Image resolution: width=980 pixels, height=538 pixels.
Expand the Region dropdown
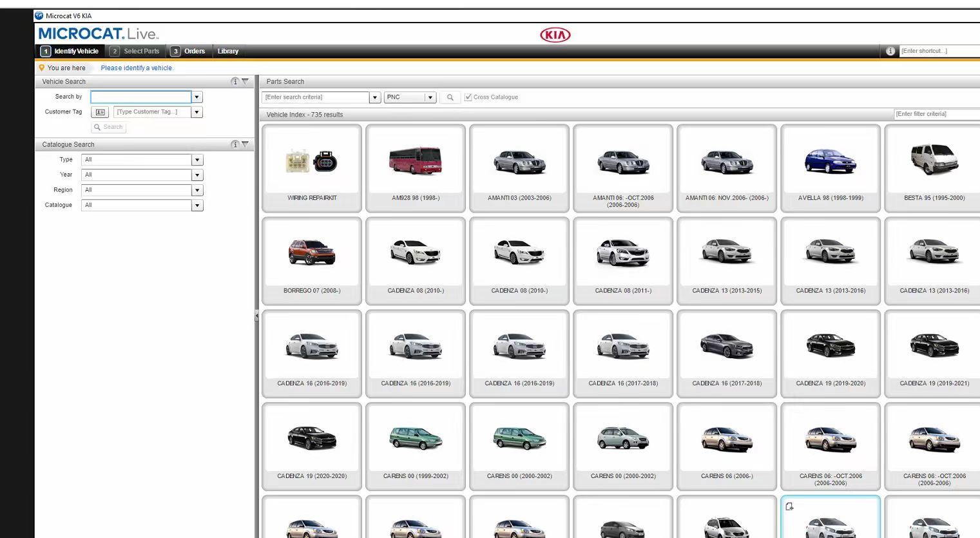(x=198, y=190)
